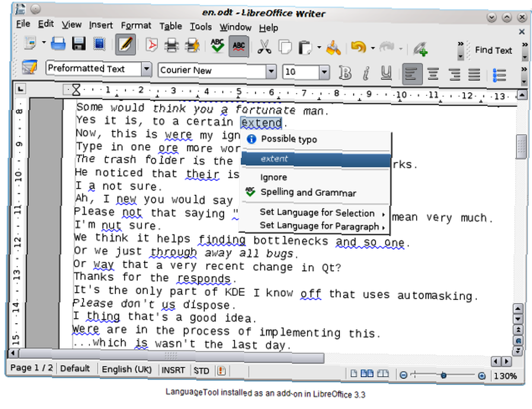Export directly as PDF icon
The width and height of the screenshot is (532, 409).
[151, 45]
